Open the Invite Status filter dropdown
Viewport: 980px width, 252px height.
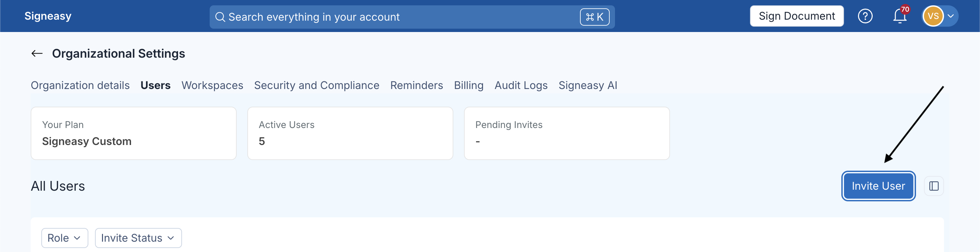point(138,238)
